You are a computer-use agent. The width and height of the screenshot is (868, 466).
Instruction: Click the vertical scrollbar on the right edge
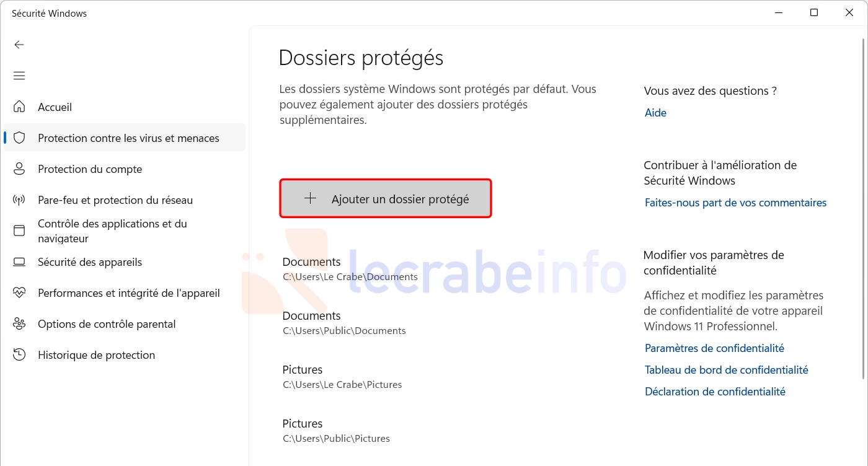[x=864, y=208]
